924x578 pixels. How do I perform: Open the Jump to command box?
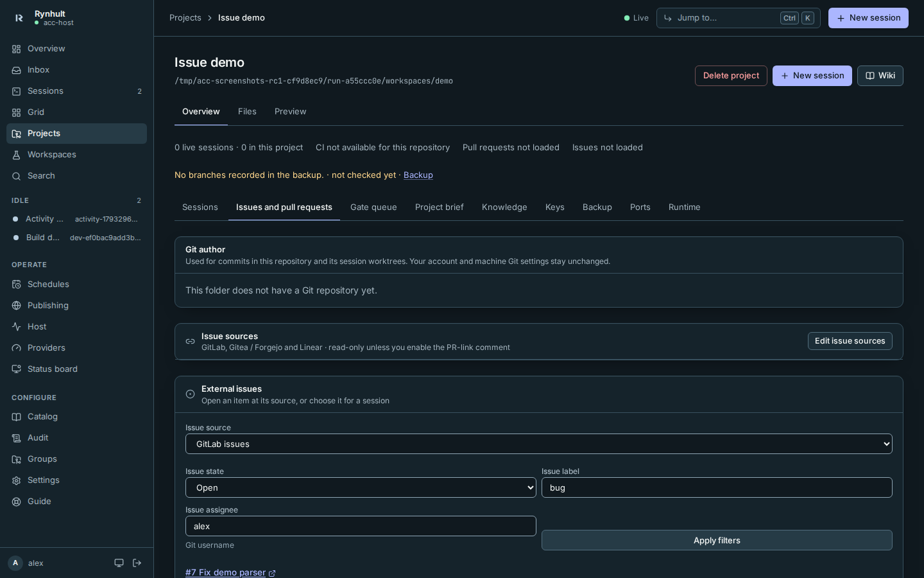[738, 18]
